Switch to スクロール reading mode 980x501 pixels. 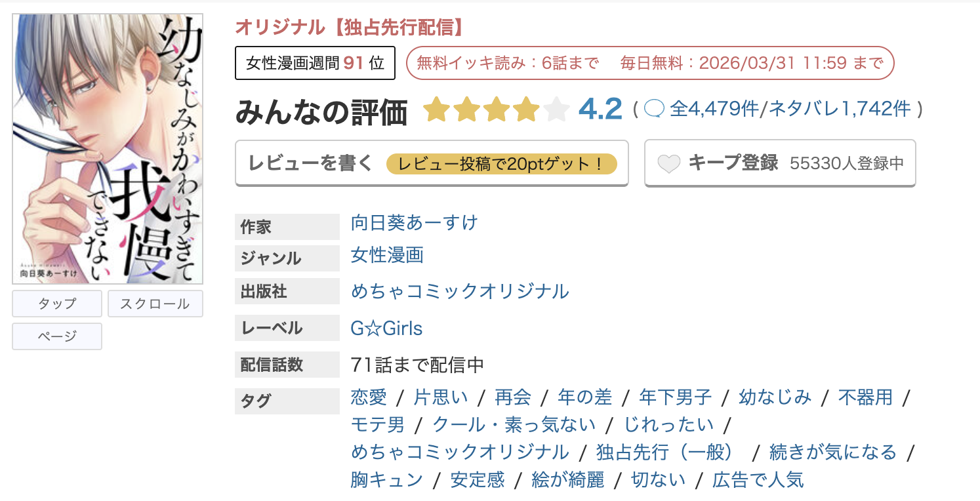155,303
